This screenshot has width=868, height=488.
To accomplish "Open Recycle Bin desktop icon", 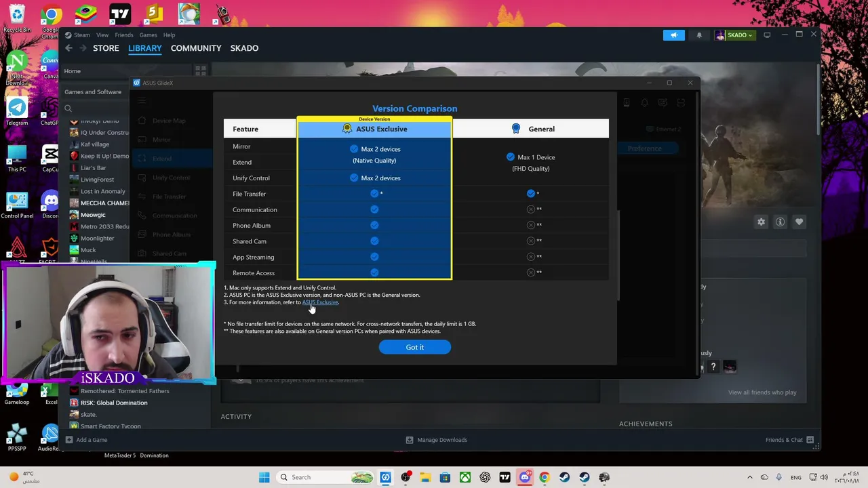I will [x=17, y=18].
